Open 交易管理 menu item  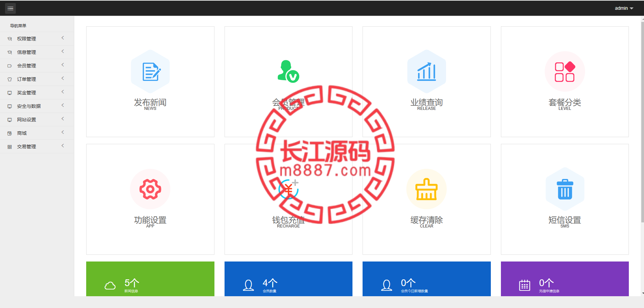click(x=37, y=147)
